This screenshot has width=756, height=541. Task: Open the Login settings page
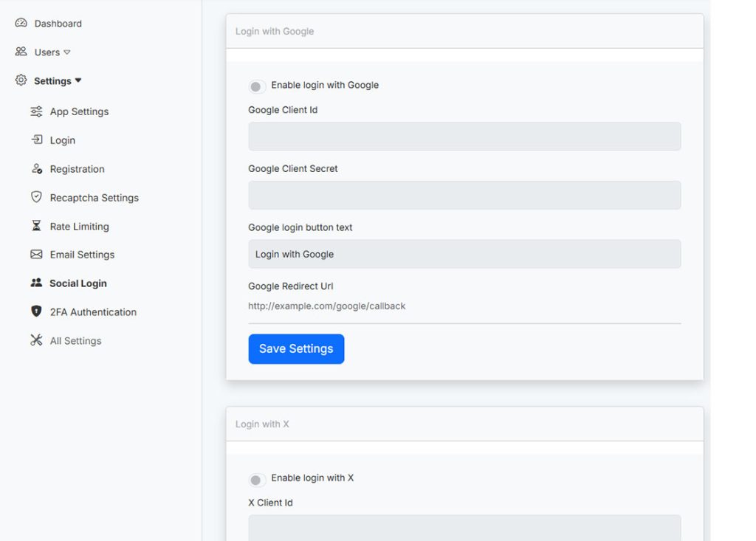click(x=63, y=140)
